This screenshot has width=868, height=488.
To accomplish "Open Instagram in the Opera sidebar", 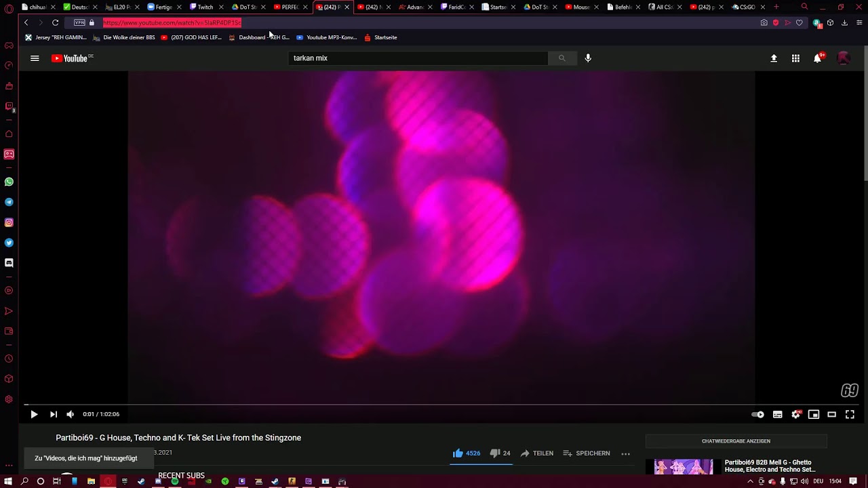I will [x=9, y=222].
